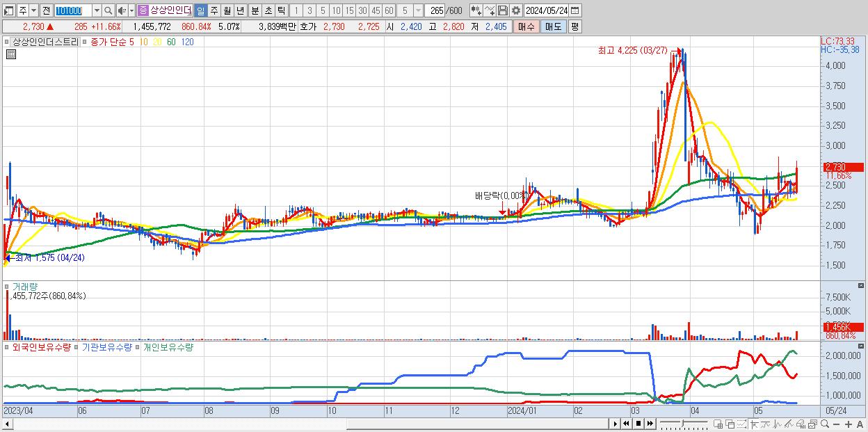Click the 매도 sell button
Screen dimensions: 868x432
click(x=553, y=26)
